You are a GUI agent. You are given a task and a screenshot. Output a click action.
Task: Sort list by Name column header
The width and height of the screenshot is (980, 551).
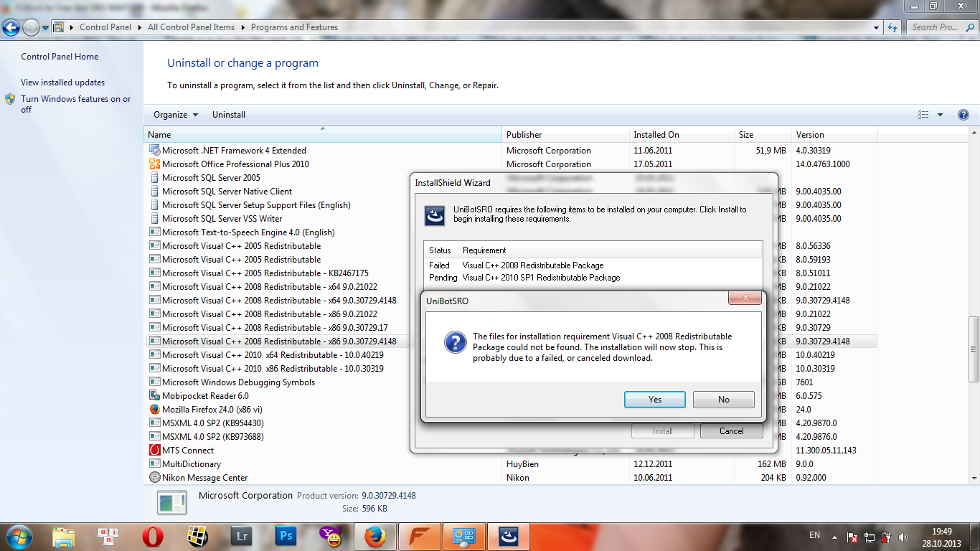click(323, 135)
